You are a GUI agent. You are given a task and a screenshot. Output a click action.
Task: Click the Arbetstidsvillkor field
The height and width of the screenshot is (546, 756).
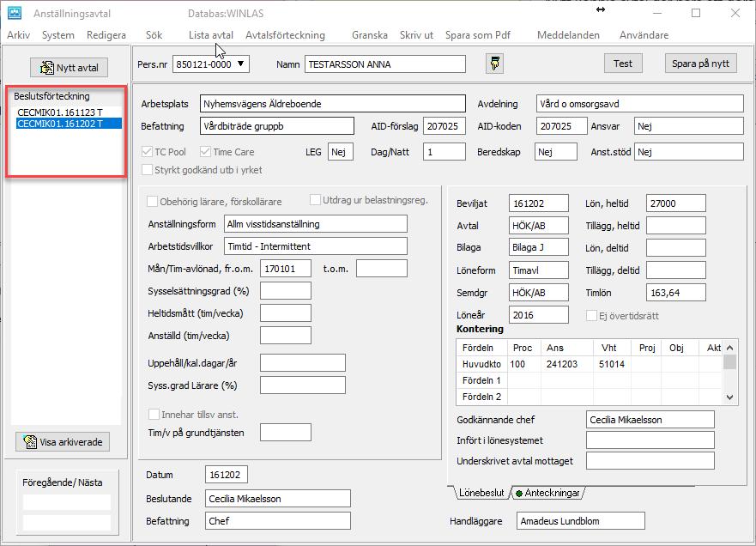[x=315, y=246]
